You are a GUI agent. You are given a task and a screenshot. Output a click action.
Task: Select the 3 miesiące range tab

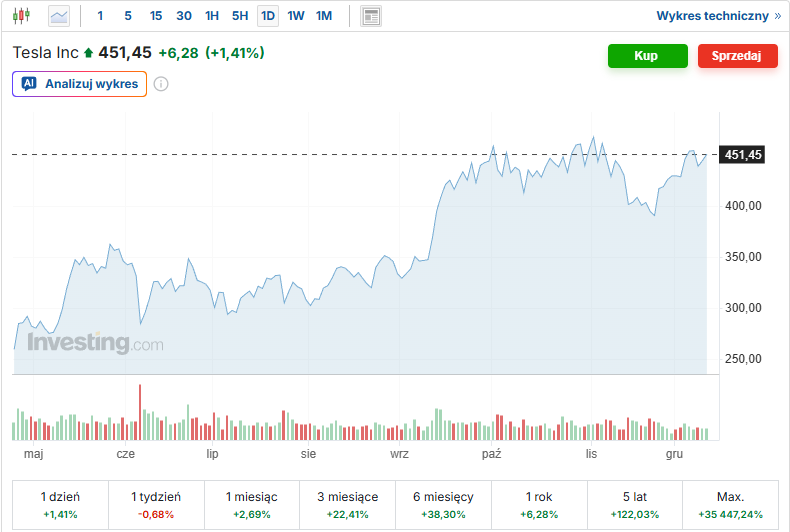tap(347, 505)
